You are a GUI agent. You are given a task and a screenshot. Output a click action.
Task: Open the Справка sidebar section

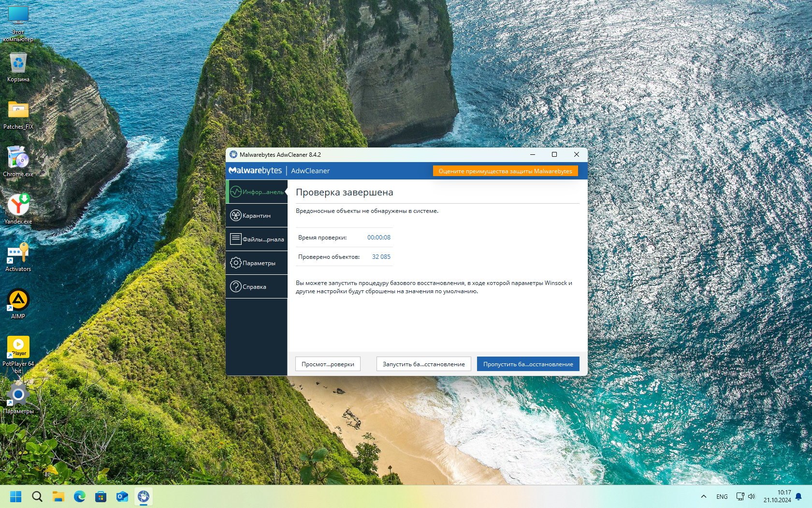click(257, 286)
